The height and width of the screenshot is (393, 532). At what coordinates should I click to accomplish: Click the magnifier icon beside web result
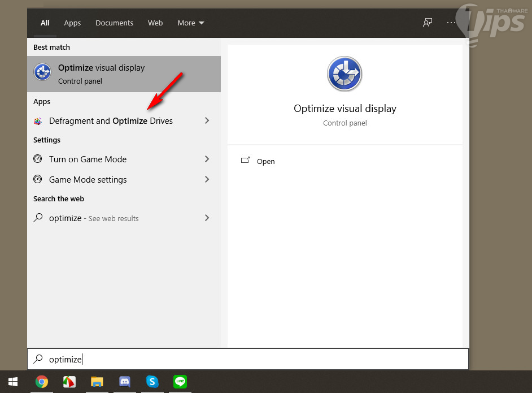tap(38, 217)
